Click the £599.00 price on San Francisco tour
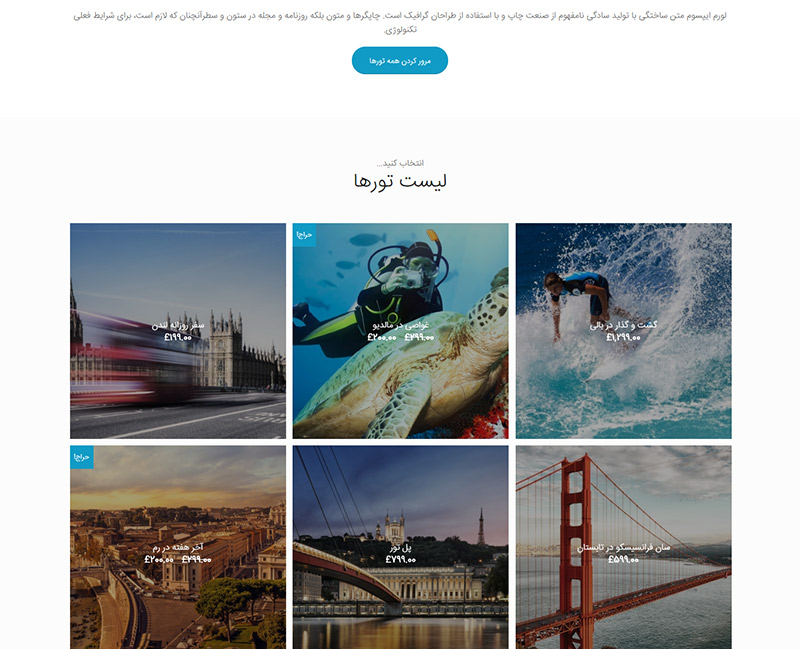 click(623, 560)
